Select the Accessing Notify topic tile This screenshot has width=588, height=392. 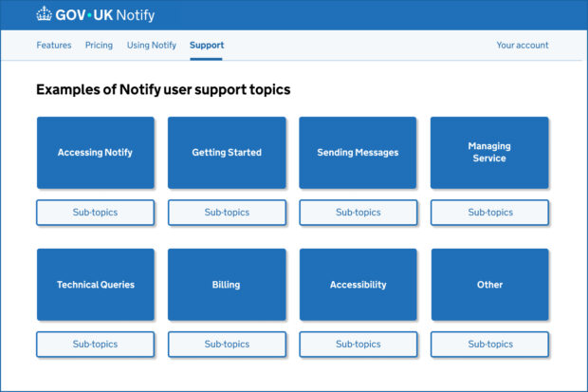coord(95,153)
